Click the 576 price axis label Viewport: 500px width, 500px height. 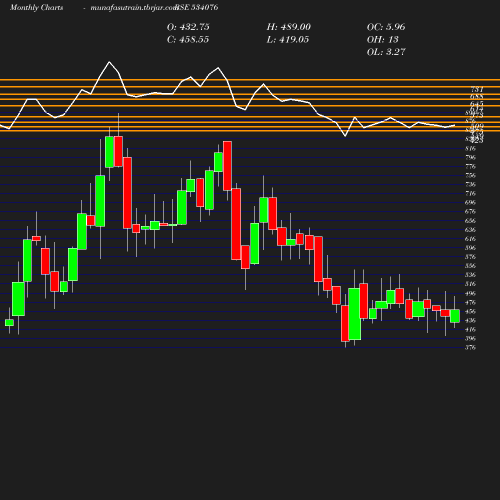click(x=470, y=257)
